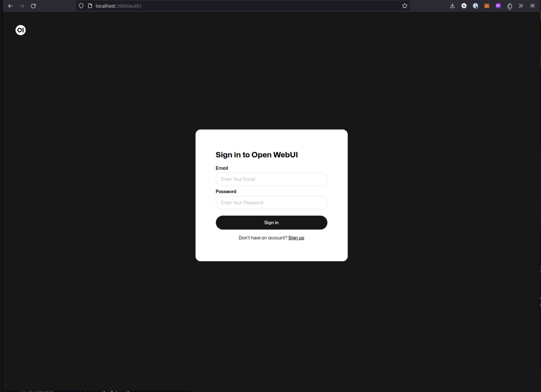Bookmark this page with star icon

coord(405,6)
